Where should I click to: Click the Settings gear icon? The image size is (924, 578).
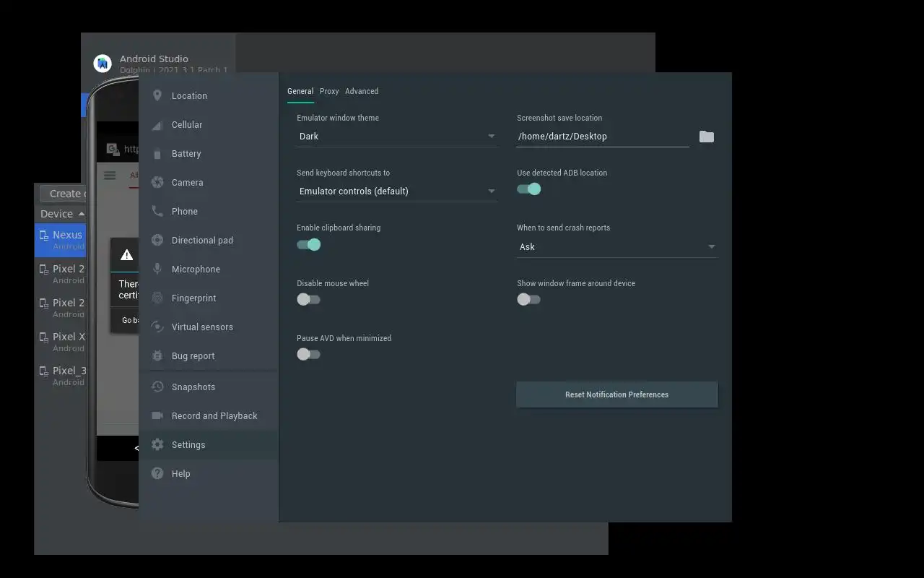coord(157,444)
